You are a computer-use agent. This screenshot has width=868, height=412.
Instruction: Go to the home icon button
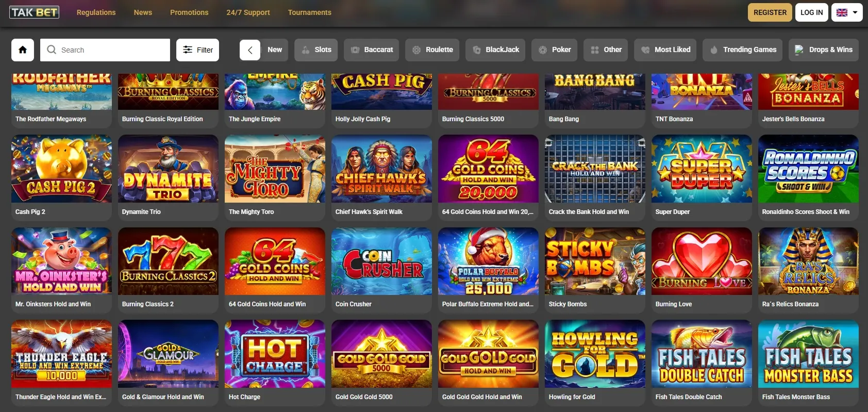click(23, 50)
